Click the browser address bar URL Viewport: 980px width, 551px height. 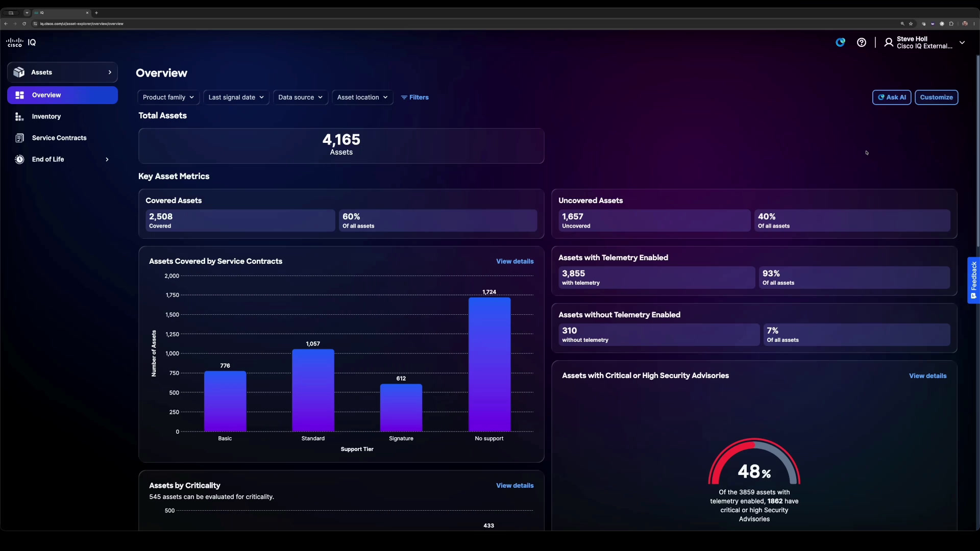(82, 23)
